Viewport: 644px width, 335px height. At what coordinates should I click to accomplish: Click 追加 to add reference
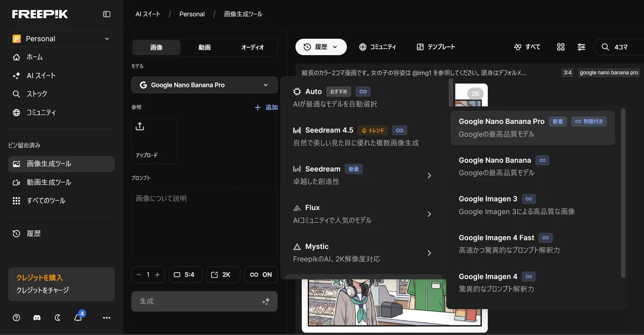pyautogui.click(x=266, y=107)
